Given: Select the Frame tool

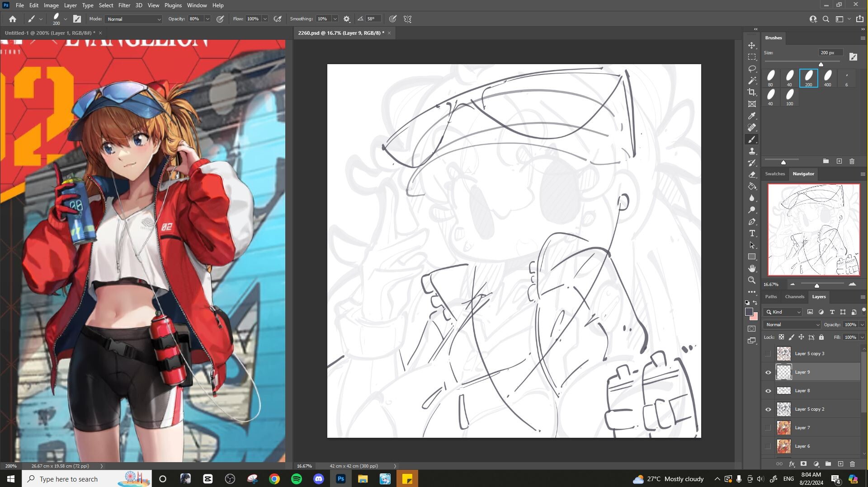Looking at the screenshot, I should [x=752, y=104].
